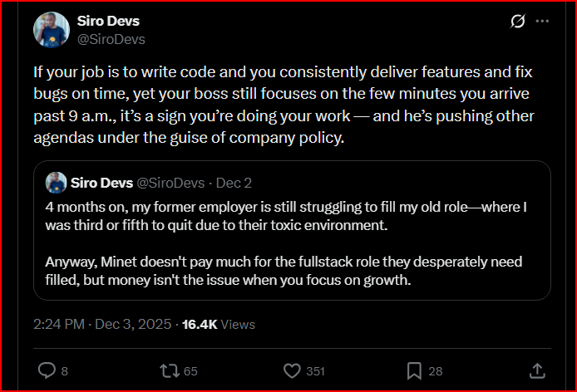Click the small avatar in quoted tweet
The image size is (577, 392).
coord(57,182)
